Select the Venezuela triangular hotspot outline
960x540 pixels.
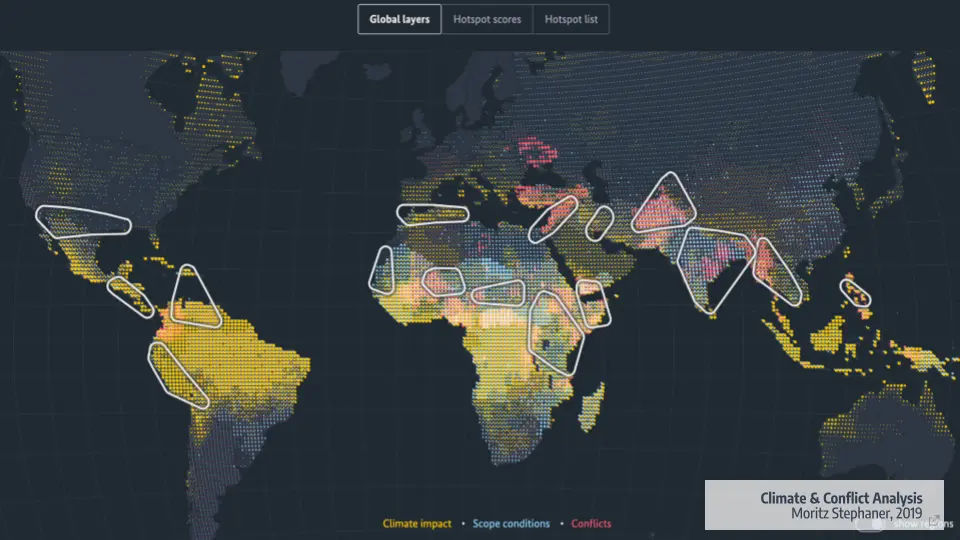[195, 297]
